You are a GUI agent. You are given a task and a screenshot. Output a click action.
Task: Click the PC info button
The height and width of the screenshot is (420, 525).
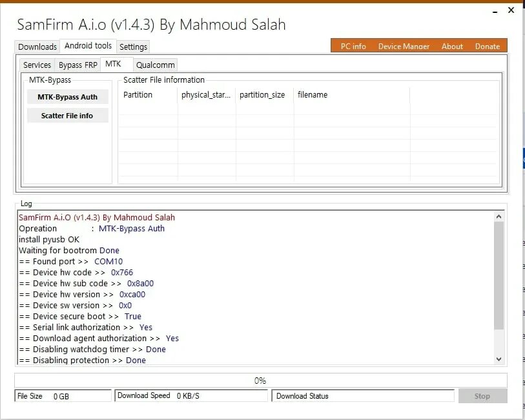pyautogui.click(x=353, y=47)
